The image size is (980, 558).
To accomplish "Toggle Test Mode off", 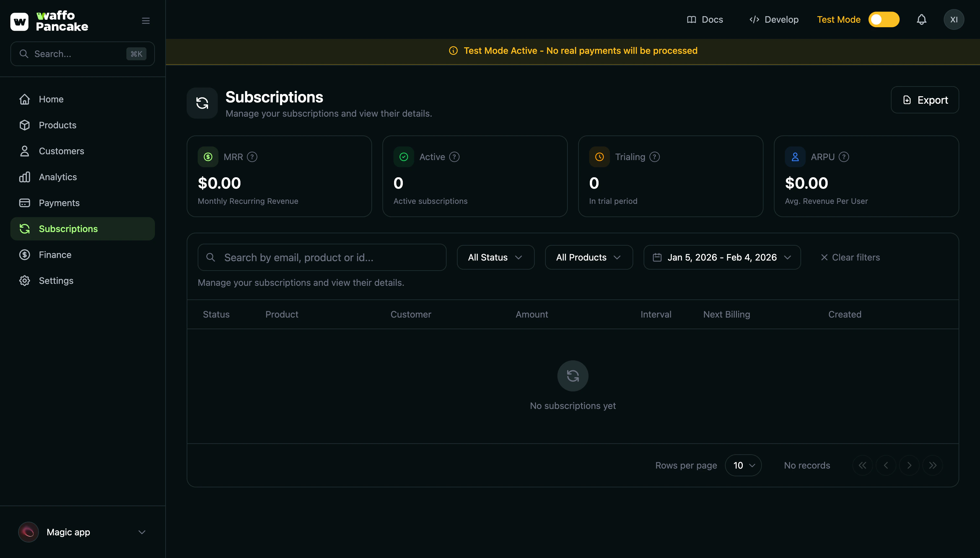I will tap(883, 19).
